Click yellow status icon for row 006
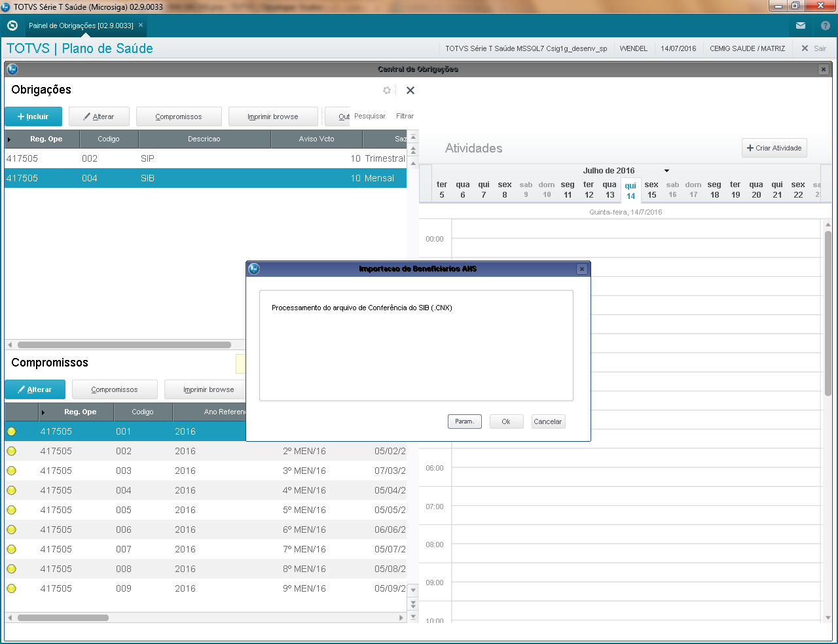Image resolution: width=838 pixels, height=644 pixels. [x=11, y=529]
